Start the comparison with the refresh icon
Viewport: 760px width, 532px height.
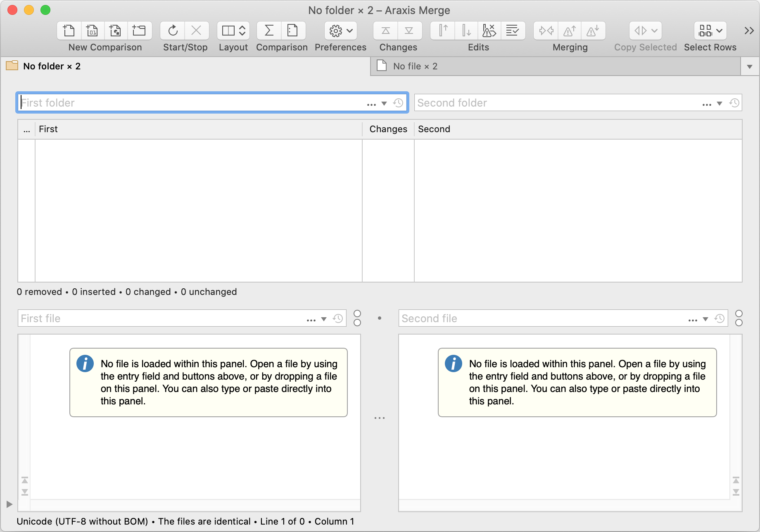(x=172, y=31)
